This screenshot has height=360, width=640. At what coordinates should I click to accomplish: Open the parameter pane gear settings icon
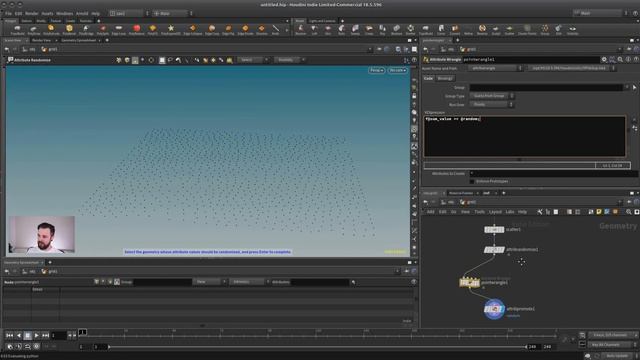604,60
